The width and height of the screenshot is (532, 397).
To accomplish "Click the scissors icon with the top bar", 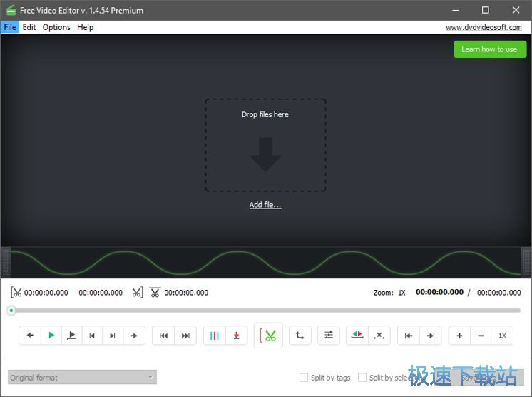I will [155, 292].
